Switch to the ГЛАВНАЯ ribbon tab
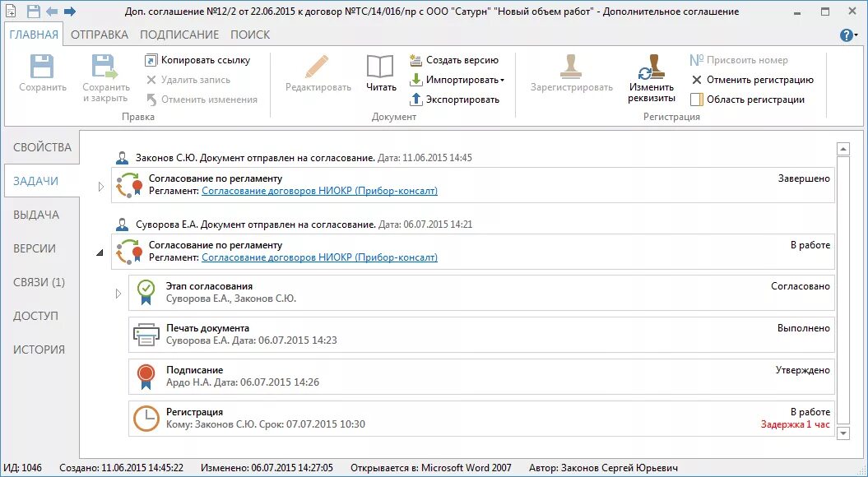The image size is (868, 477). tap(34, 35)
